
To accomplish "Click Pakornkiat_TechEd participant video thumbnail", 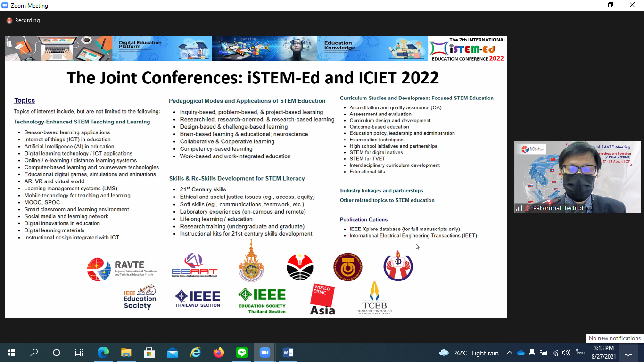I will [578, 177].
